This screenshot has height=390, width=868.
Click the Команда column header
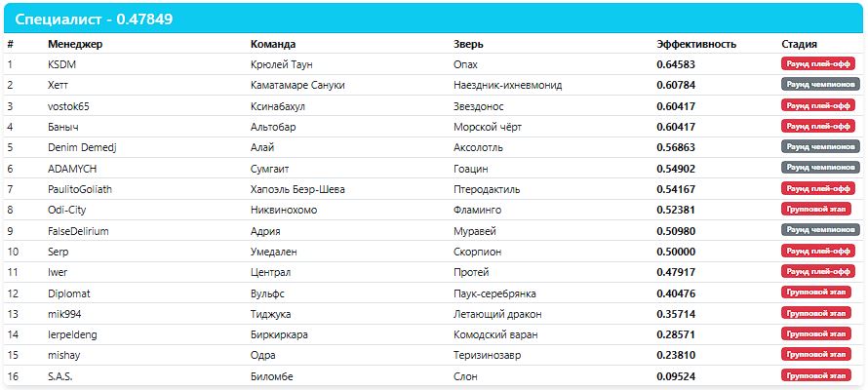[273, 44]
